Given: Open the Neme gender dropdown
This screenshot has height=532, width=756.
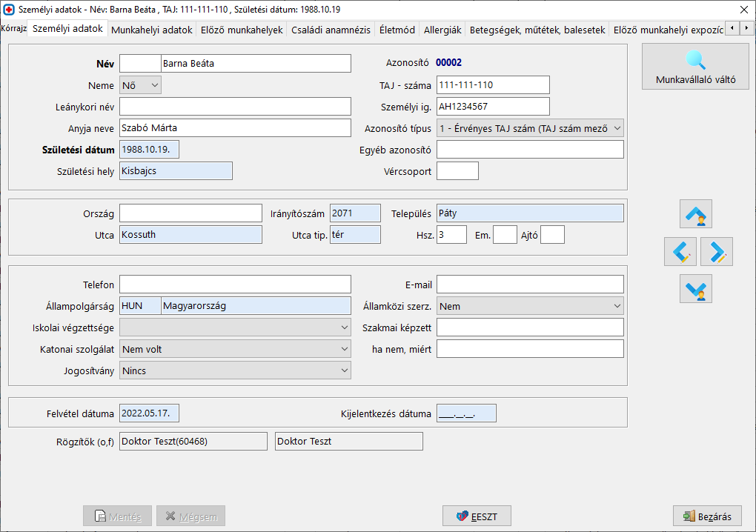Looking at the screenshot, I should (140, 85).
